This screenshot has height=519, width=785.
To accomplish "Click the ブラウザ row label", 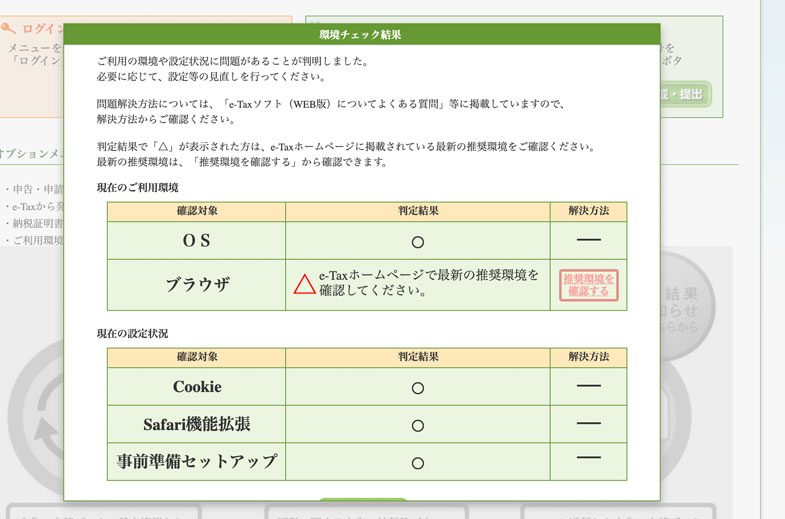I will pos(197,284).
